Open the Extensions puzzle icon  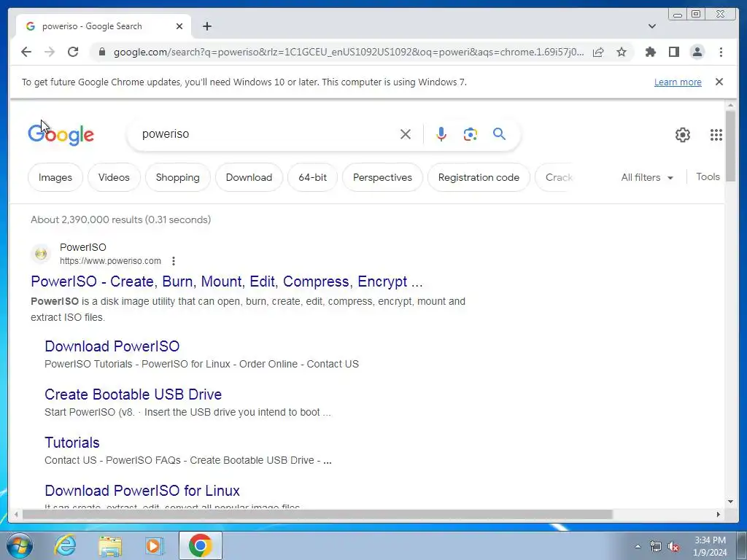pyautogui.click(x=650, y=52)
